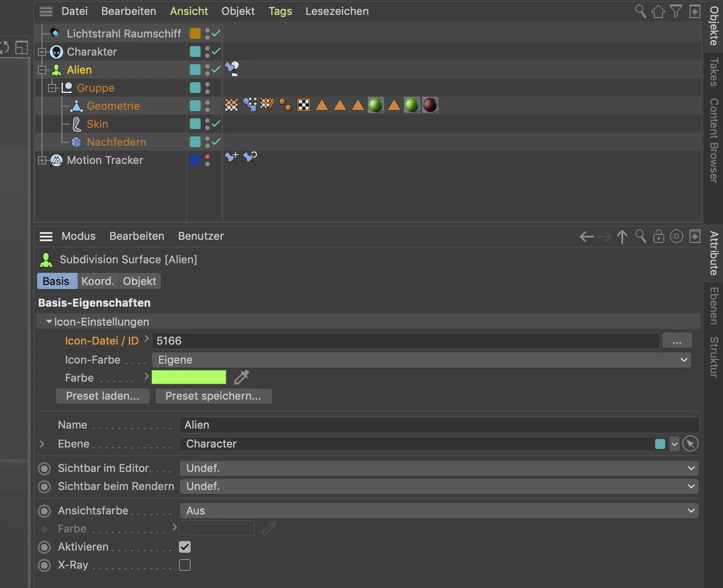Open the Ansicht menu

pos(189,11)
